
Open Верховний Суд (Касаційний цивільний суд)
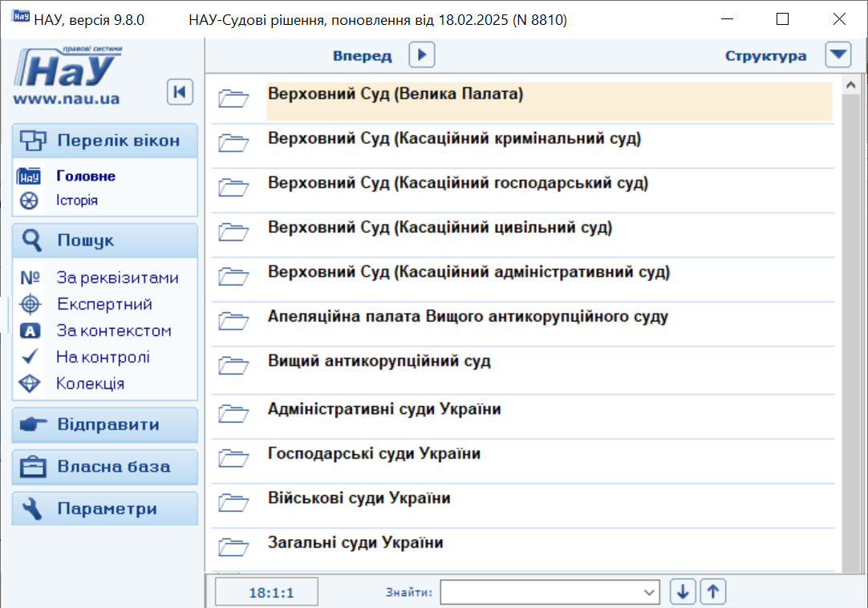[x=440, y=227]
